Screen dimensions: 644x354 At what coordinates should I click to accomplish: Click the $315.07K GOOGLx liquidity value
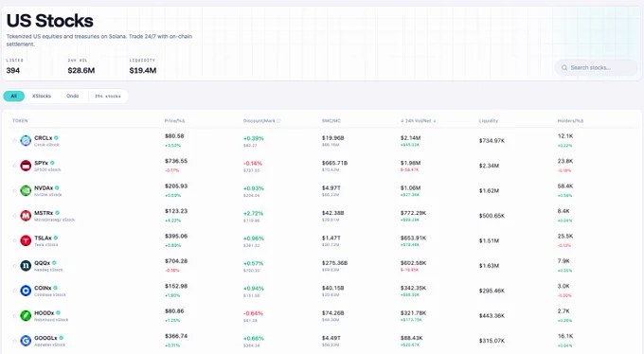click(x=492, y=341)
